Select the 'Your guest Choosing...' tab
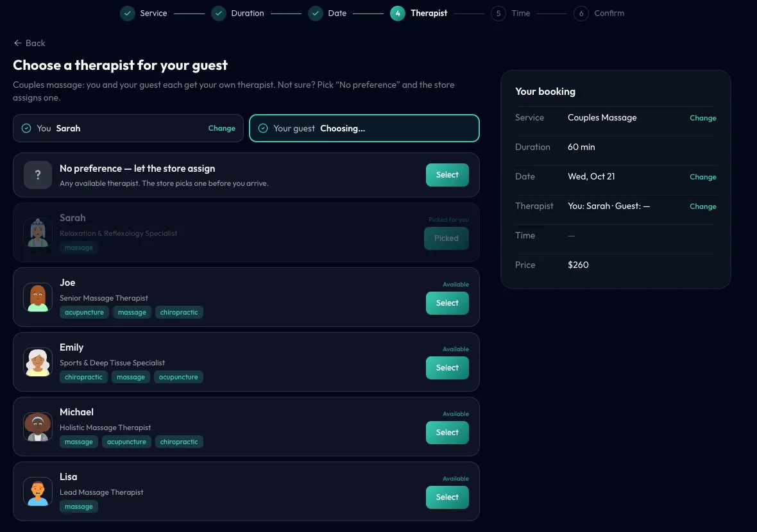The image size is (757, 532). point(364,128)
